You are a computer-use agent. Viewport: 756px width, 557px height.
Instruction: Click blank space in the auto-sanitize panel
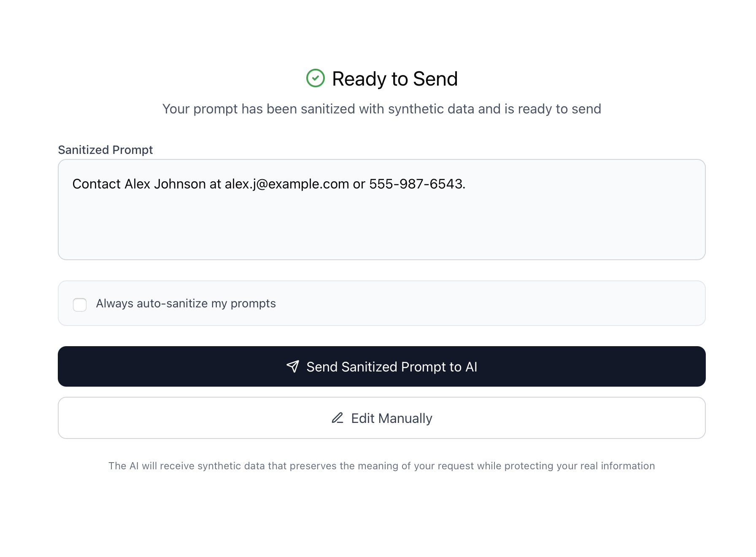506,304
